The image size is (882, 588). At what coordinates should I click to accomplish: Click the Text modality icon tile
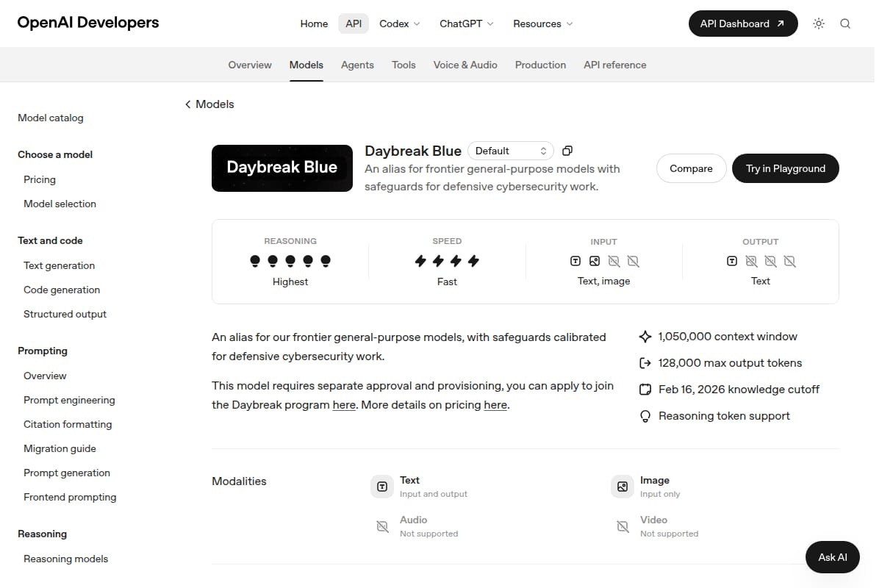click(382, 487)
